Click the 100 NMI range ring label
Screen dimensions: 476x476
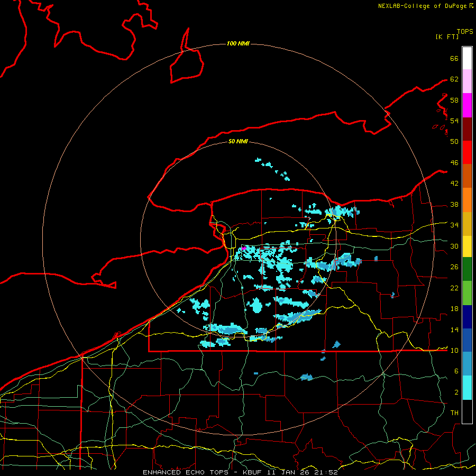point(238,43)
